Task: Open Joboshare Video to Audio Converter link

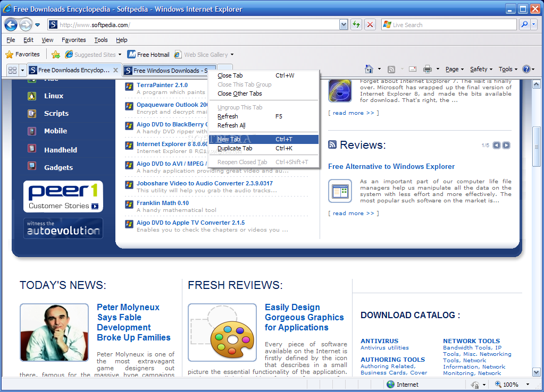Action: pyautogui.click(x=205, y=183)
